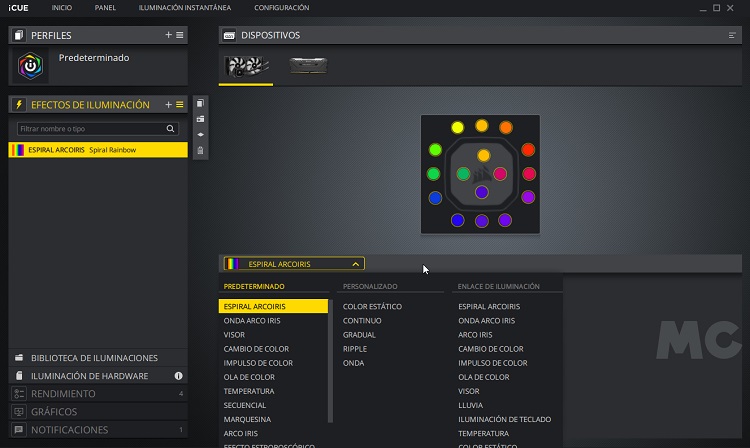The image size is (750, 448).
Task: Click the yellow LED at top-left of ring
Action: click(457, 128)
